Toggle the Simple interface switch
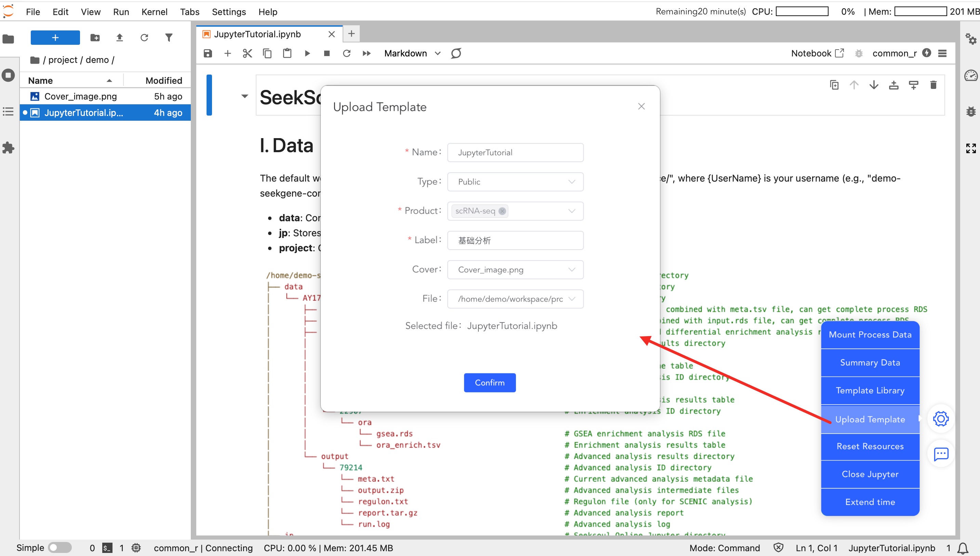 (x=59, y=547)
